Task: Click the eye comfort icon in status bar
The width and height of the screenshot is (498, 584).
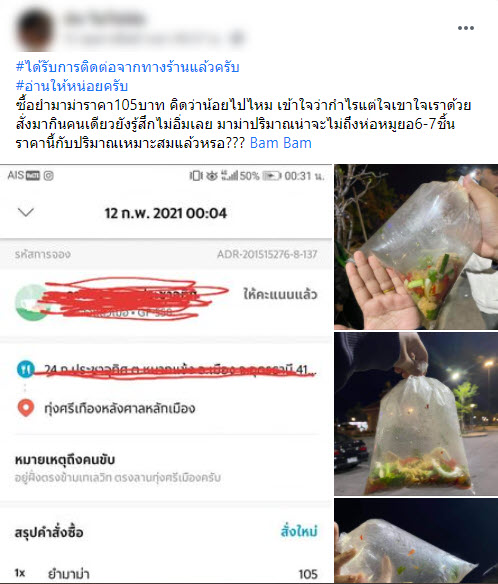Action: (212, 175)
